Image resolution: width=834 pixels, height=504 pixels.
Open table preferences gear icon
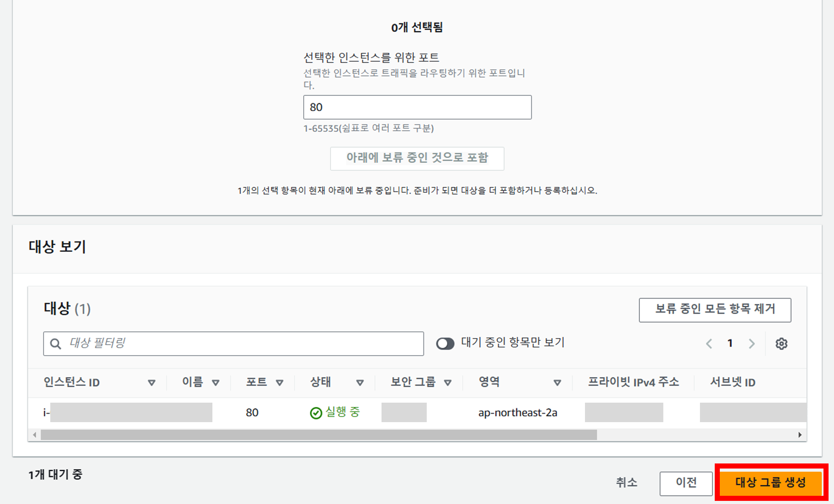(x=781, y=344)
